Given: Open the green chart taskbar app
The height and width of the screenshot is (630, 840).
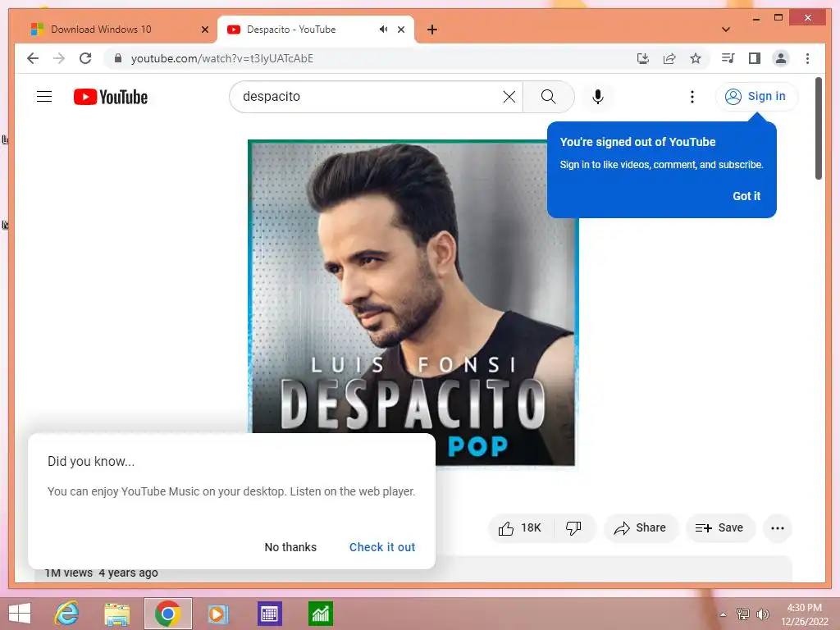Looking at the screenshot, I should (x=321, y=614).
